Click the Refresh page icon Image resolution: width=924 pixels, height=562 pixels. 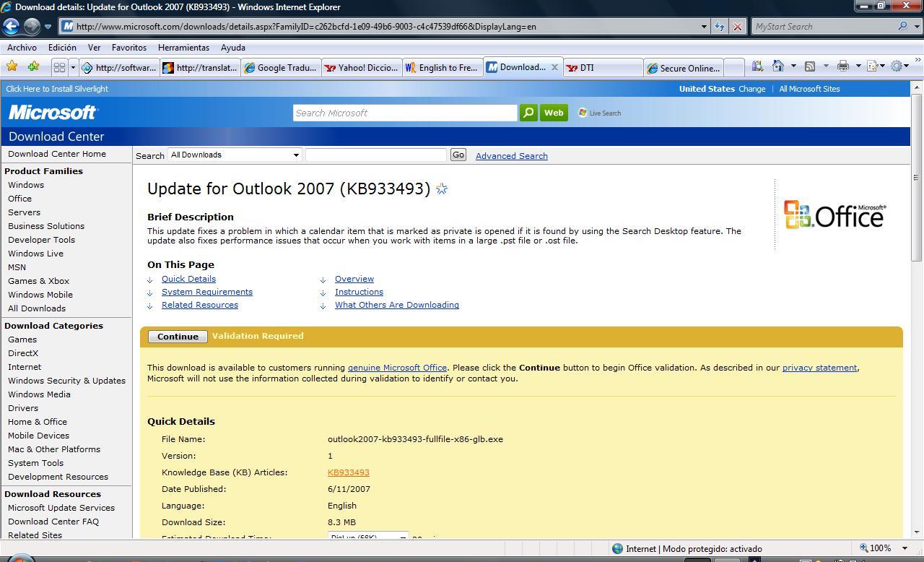(720, 27)
